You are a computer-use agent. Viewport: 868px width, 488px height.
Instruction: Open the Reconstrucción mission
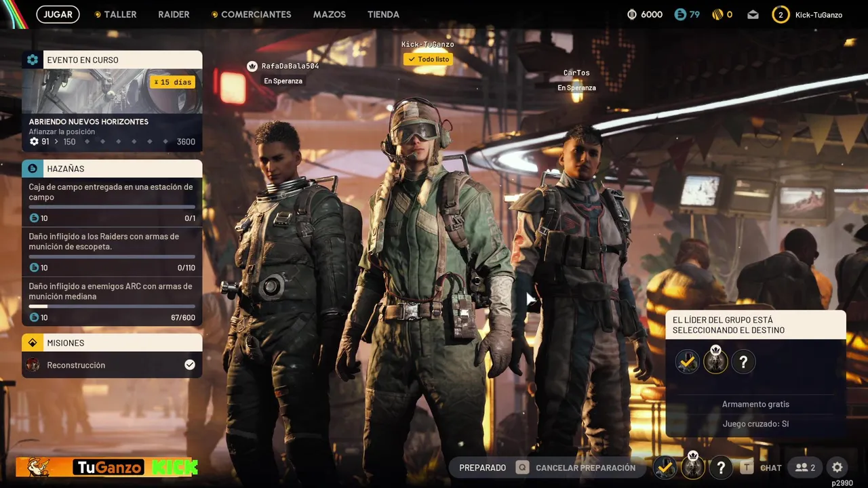click(112, 365)
